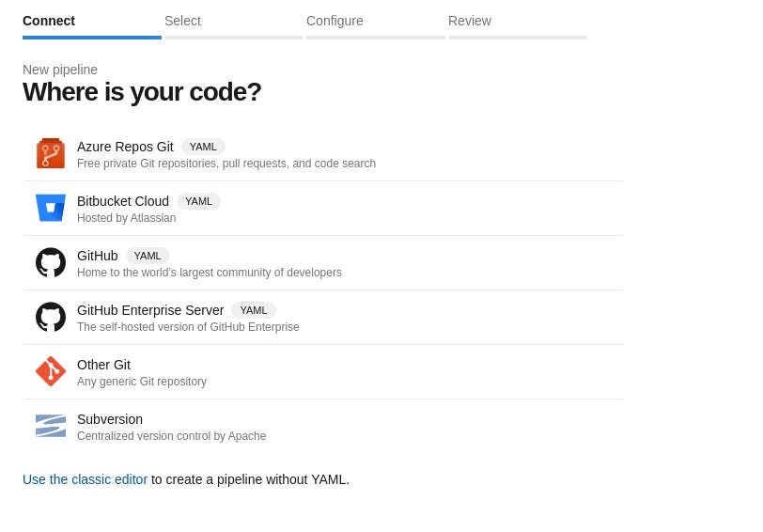This screenshot has width=763, height=532.
Task: Click 'Centralized version control by Apache' text
Action: pyautogui.click(x=171, y=436)
